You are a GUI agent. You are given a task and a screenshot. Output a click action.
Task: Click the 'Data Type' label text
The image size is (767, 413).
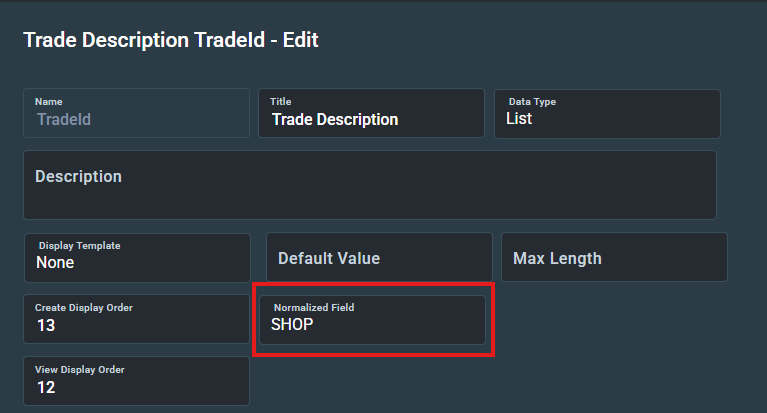pos(532,102)
